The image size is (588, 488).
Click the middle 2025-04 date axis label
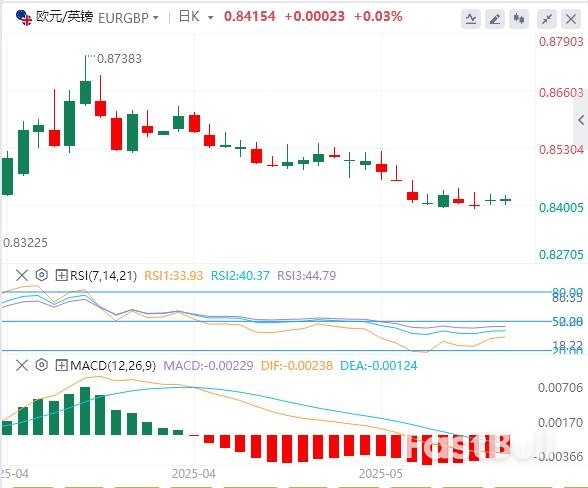pos(194,474)
